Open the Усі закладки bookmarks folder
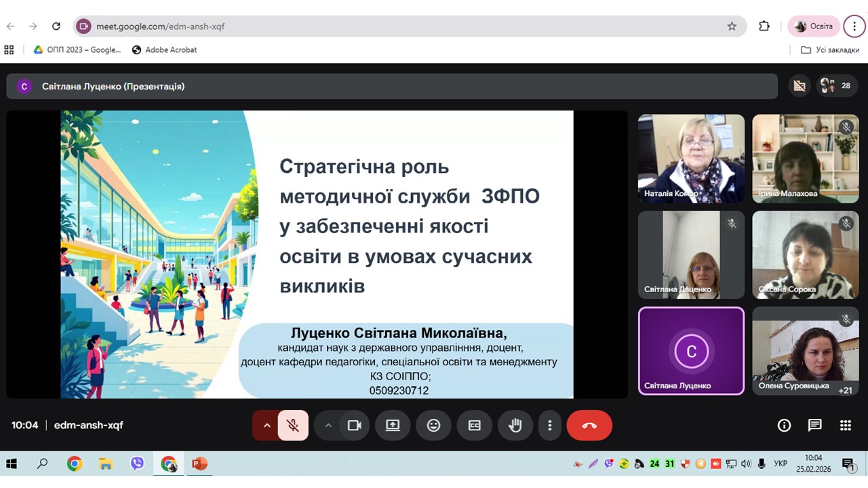This screenshot has height=488, width=868. click(x=830, y=49)
